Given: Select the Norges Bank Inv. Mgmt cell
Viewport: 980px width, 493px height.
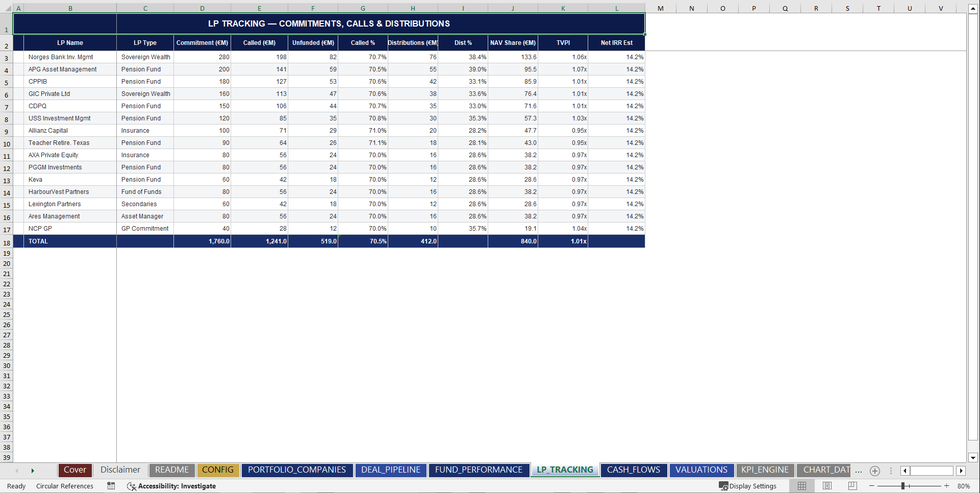Looking at the screenshot, I should pyautogui.click(x=70, y=57).
